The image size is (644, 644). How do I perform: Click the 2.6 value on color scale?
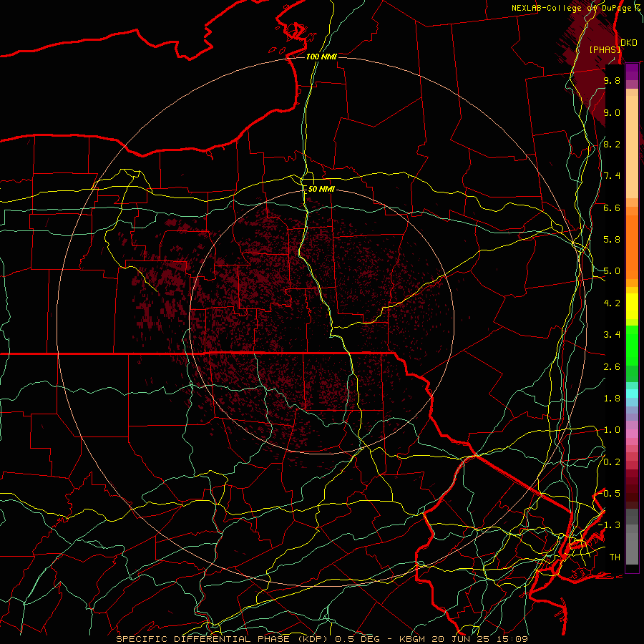[x=612, y=367]
